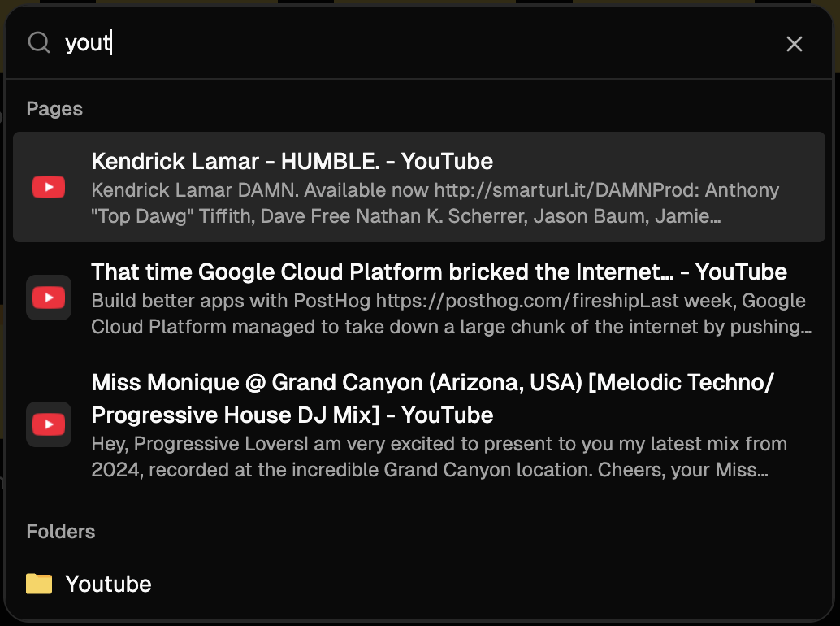Click the yellow folder icon under Folders
Viewport: 840px width, 626px height.
point(39,584)
